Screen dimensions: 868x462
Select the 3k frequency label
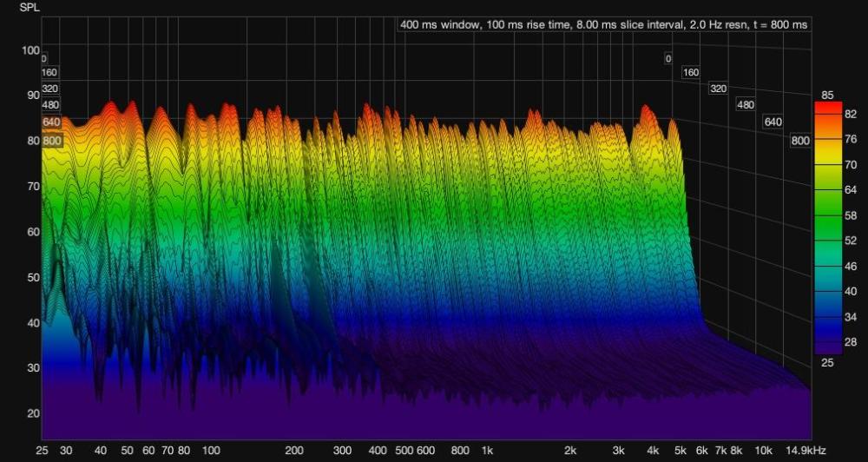point(619,451)
